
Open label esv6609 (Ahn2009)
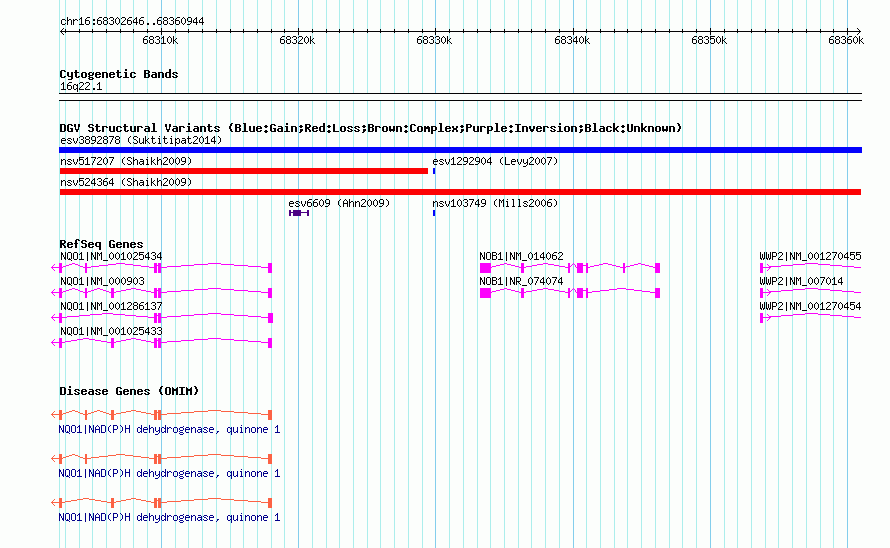coord(339,203)
